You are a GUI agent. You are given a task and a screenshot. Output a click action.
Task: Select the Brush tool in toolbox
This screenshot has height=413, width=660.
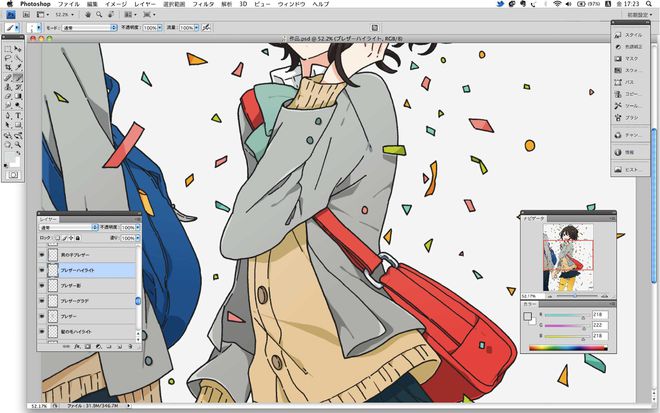pos(18,77)
